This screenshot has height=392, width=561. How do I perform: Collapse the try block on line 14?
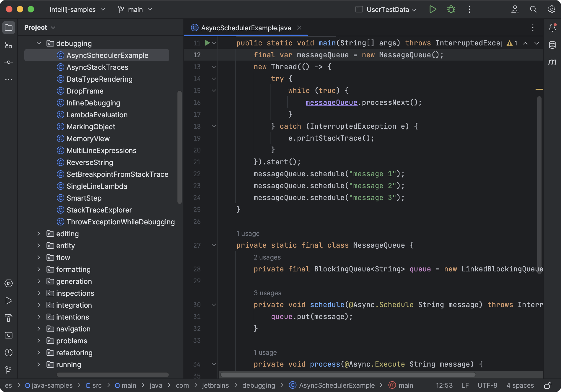[214, 79]
